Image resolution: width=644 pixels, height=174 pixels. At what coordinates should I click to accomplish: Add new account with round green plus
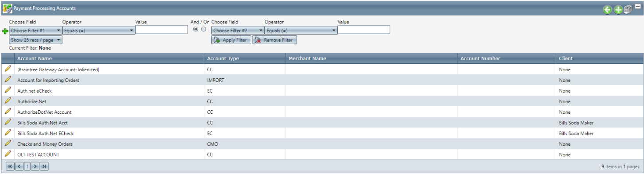point(618,10)
